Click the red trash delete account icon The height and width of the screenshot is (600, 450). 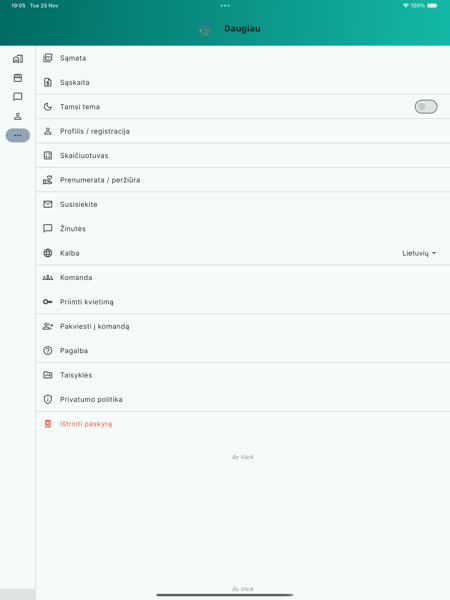pyautogui.click(x=48, y=424)
